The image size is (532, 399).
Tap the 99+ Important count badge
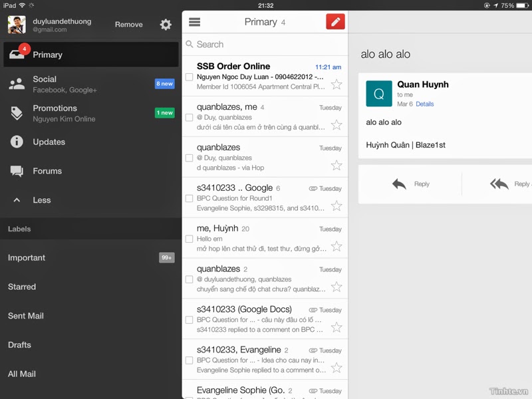[x=167, y=258]
